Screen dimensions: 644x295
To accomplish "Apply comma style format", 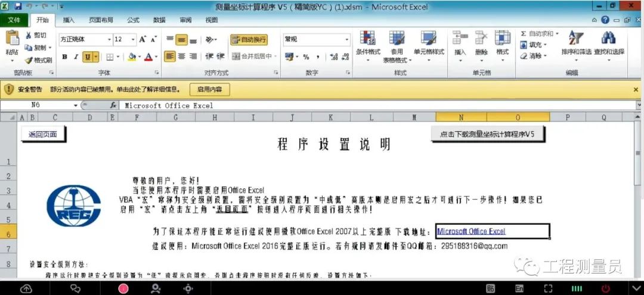I will (x=318, y=57).
